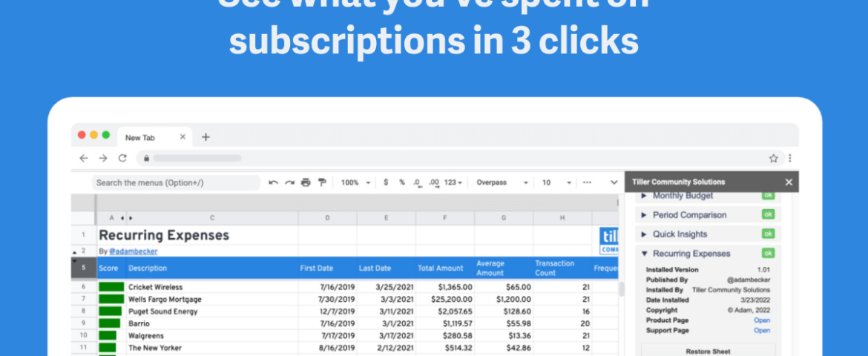Screen dimensions: 868x356
Task: Click the toolbar More ellipsis icon
Action: [x=588, y=182]
